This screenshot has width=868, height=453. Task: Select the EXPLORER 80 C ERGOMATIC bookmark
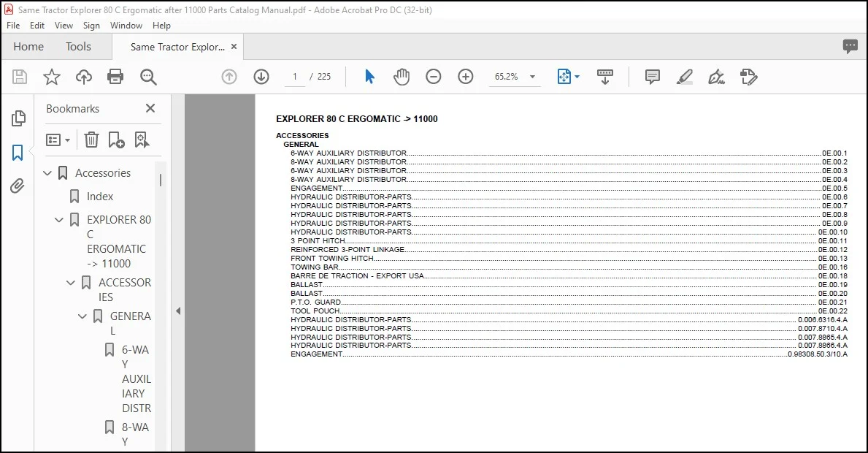point(118,241)
